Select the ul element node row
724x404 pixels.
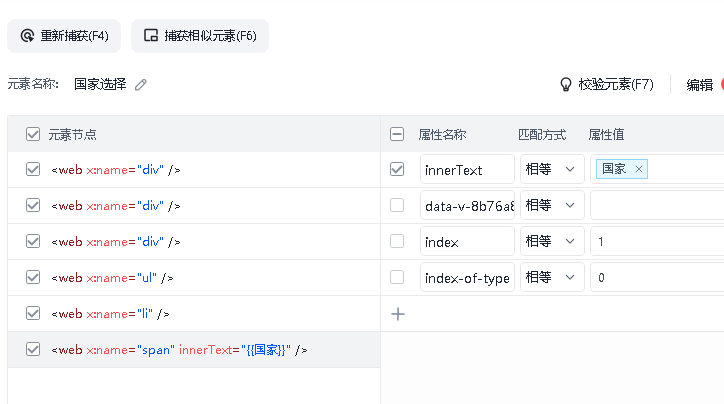(194, 277)
